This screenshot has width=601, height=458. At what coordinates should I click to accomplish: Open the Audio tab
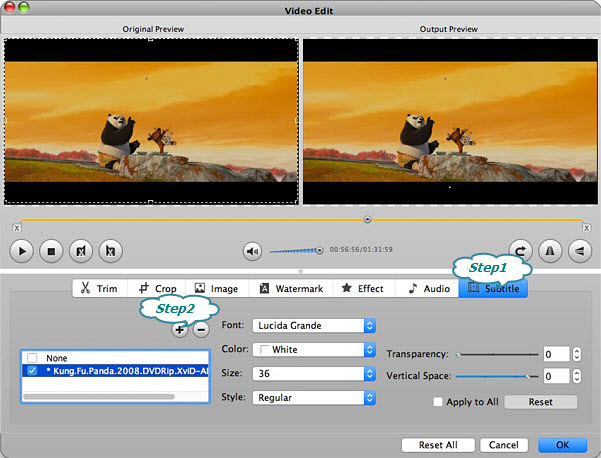pyautogui.click(x=427, y=288)
